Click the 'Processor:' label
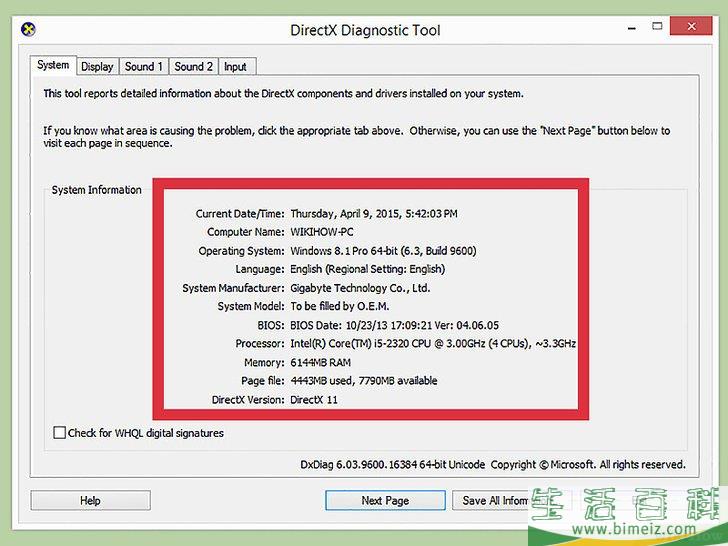This screenshot has width=728, height=546. [260, 344]
